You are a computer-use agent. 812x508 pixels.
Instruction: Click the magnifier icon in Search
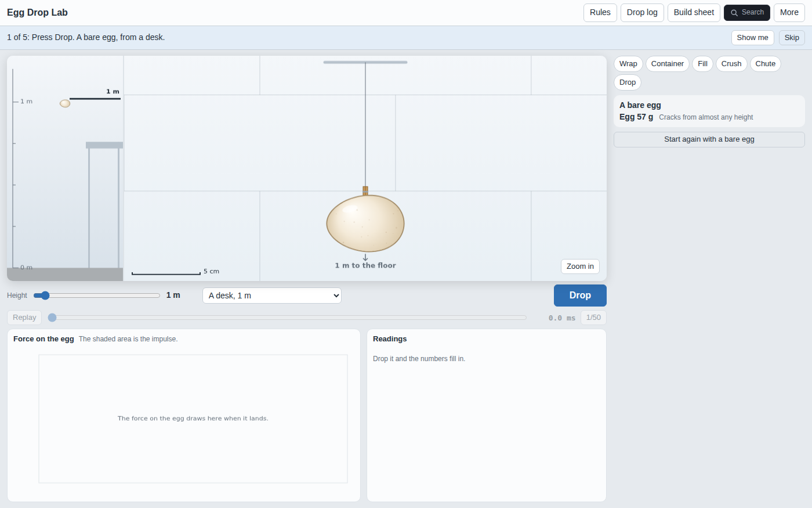734,13
